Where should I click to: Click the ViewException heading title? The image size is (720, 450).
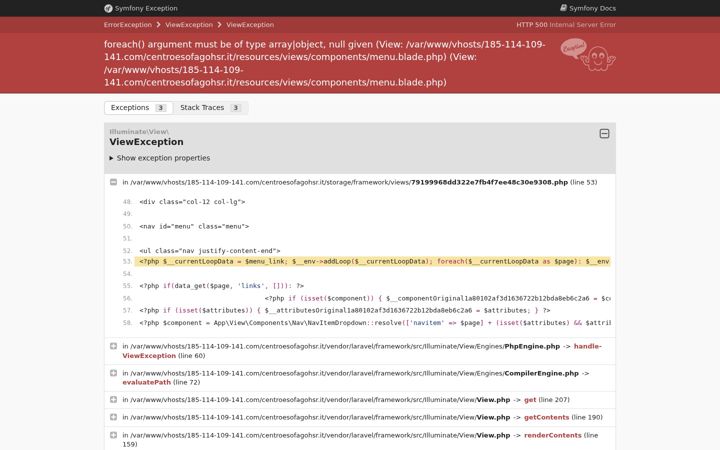click(x=146, y=142)
